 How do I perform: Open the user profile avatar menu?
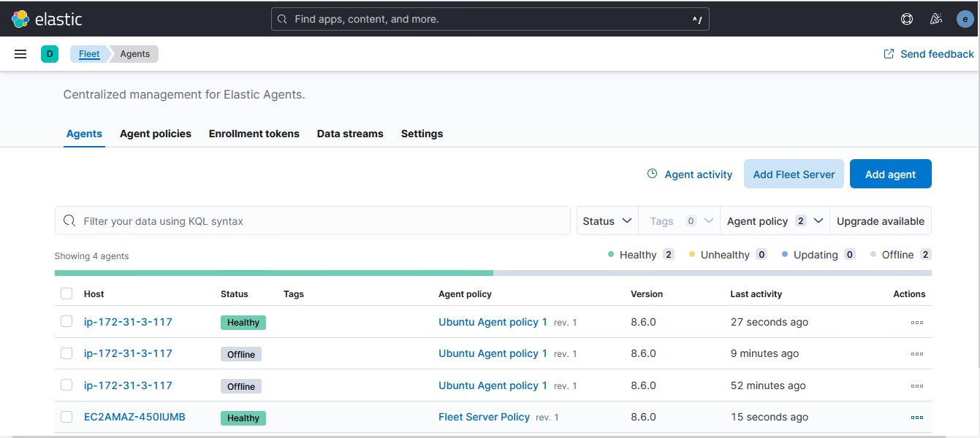pyautogui.click(x=965, y=19)
